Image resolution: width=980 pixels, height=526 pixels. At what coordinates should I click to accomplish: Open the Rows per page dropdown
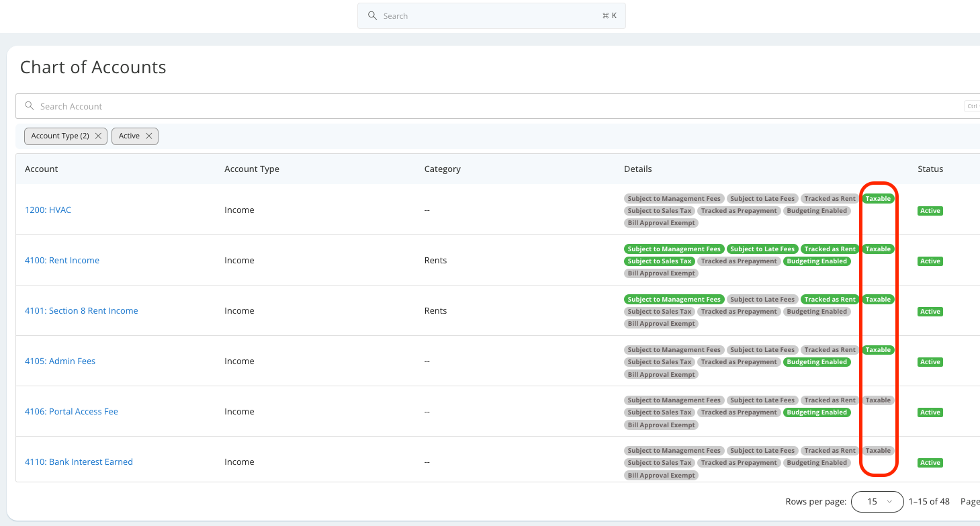877,501
